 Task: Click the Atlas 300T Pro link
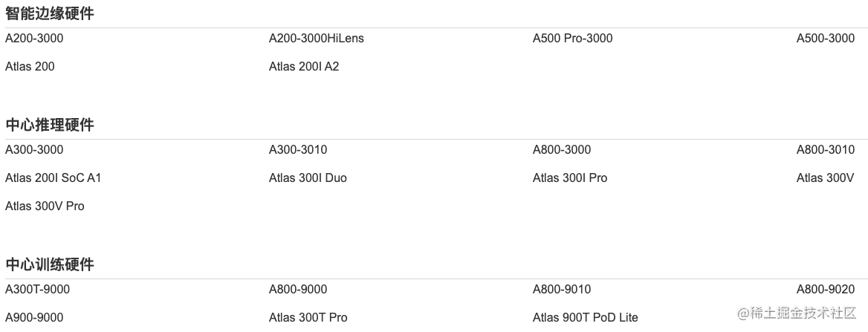click(308, 318)
